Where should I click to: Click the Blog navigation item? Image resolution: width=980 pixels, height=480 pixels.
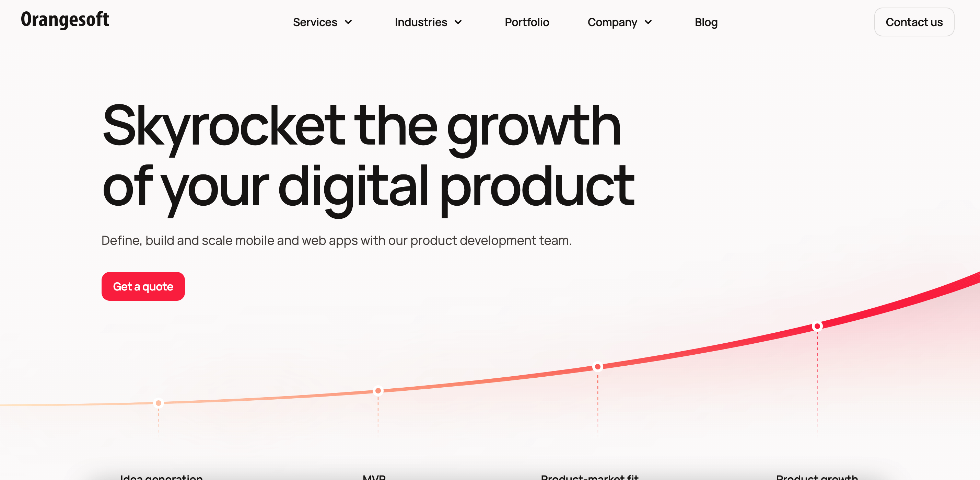(x=706, y=23)
